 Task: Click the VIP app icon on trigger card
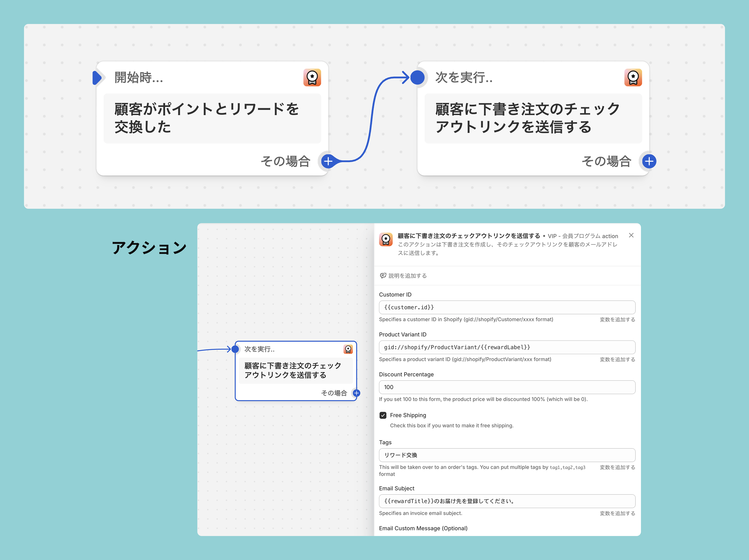tap(312, 77)
